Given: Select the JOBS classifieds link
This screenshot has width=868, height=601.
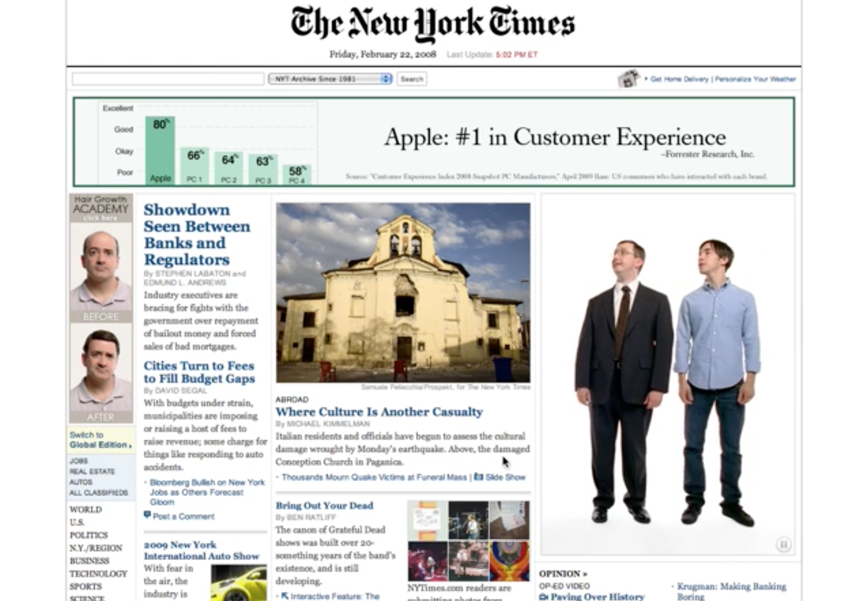Looking at the screenshot, I should click(79, 461).
